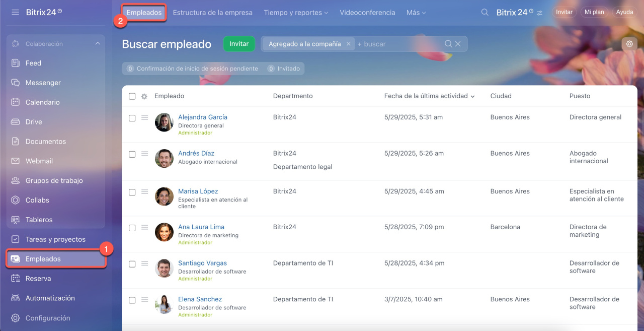Check the box for Ana Laura Lima
644x331 pixels.
point(132,228)
